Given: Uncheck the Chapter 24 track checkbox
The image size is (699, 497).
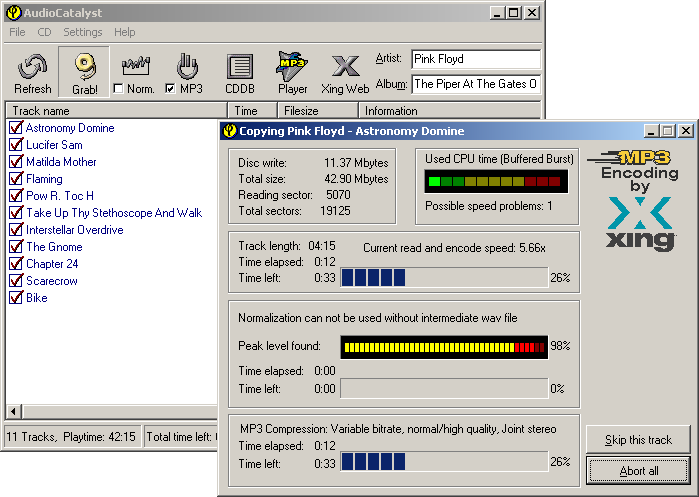Looking at the screenshot, I should (x=16, y=263).
